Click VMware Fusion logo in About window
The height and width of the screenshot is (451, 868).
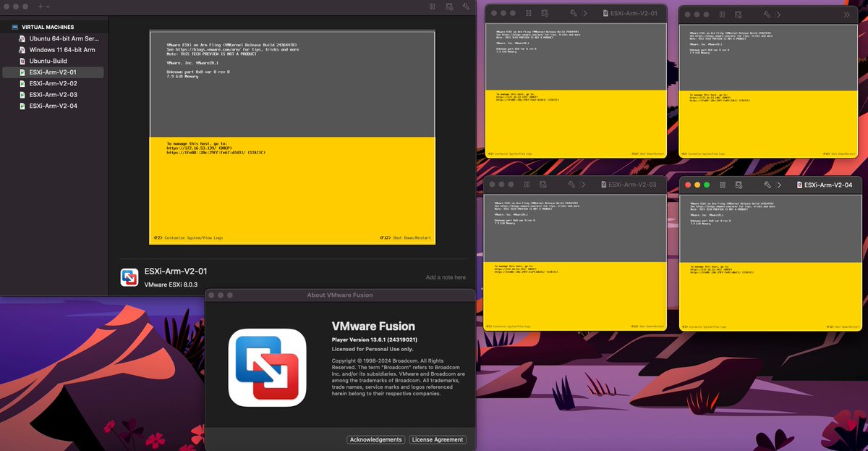click(268, 368)
